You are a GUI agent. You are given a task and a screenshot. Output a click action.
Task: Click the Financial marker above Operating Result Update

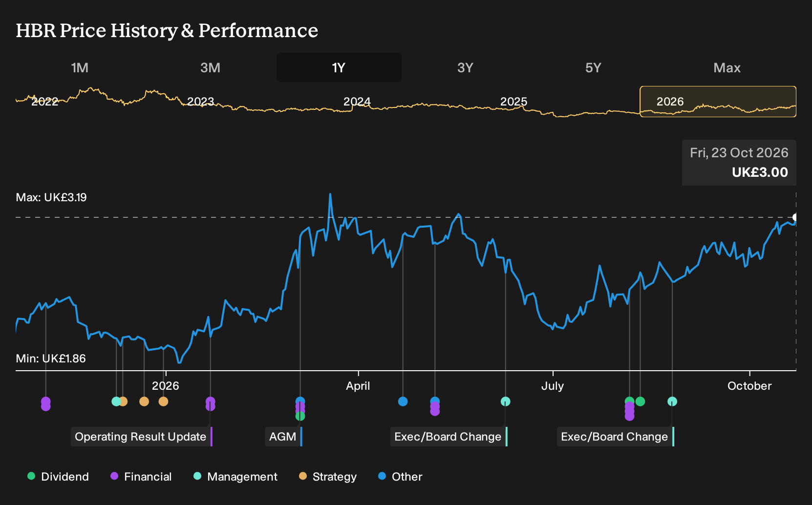[211, 401]
